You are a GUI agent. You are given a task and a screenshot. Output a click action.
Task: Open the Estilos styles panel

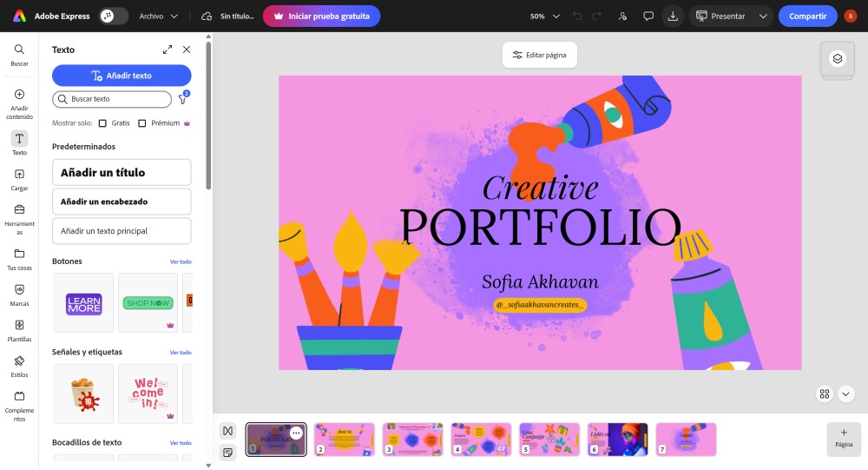tap(19, 366)
